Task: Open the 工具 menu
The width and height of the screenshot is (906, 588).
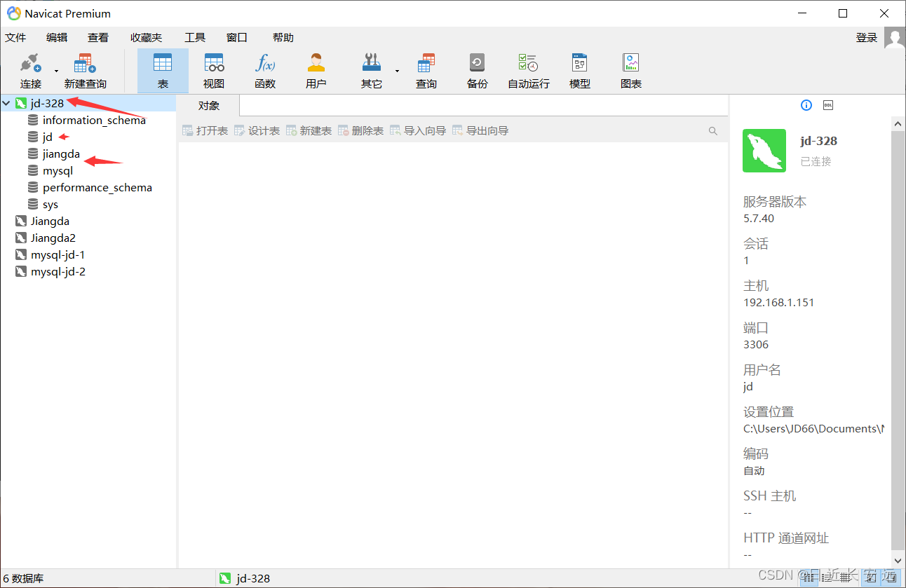Action: coord(195,38)
